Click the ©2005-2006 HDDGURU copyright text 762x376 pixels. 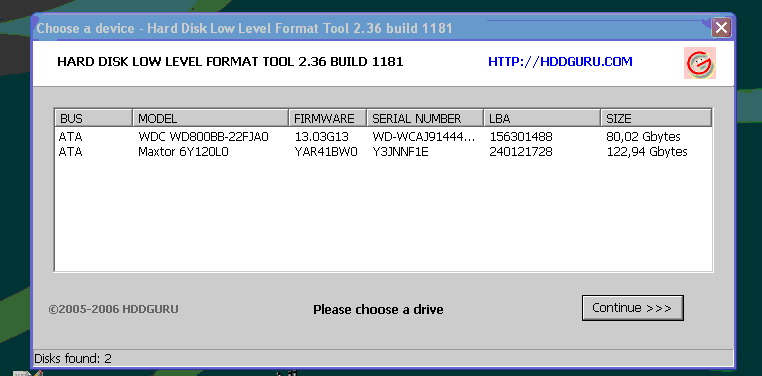(113, 309)
